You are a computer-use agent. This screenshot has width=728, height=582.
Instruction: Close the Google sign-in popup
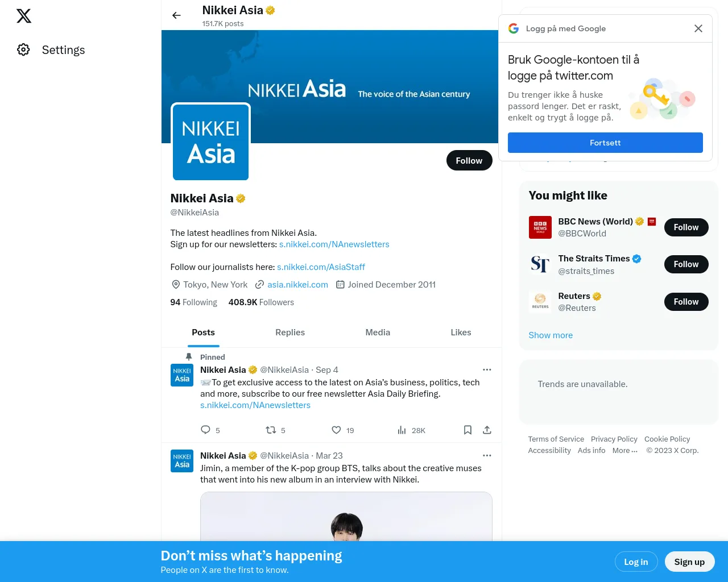pos(698,28)
